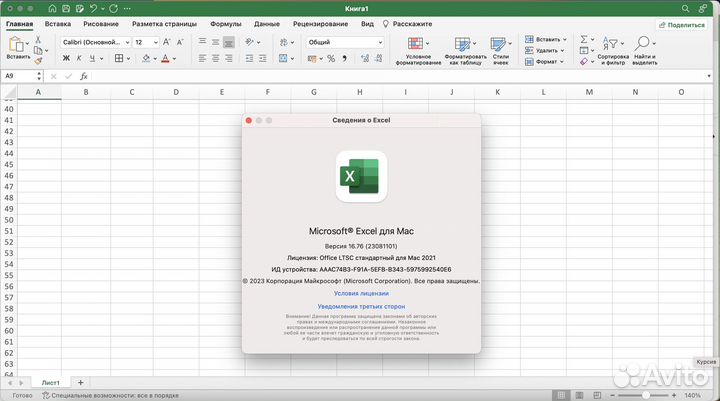Open the font name Calibri dropdown
The height and width of the screenshot is (401, 720).
coord(127,42)
